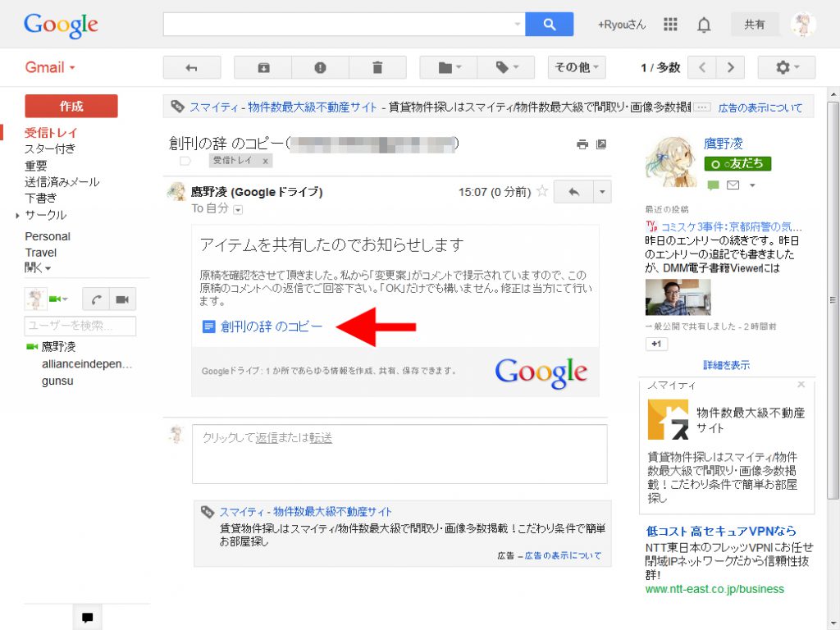Open 下書き folder

pyautogui.click(x=41, y=199)
